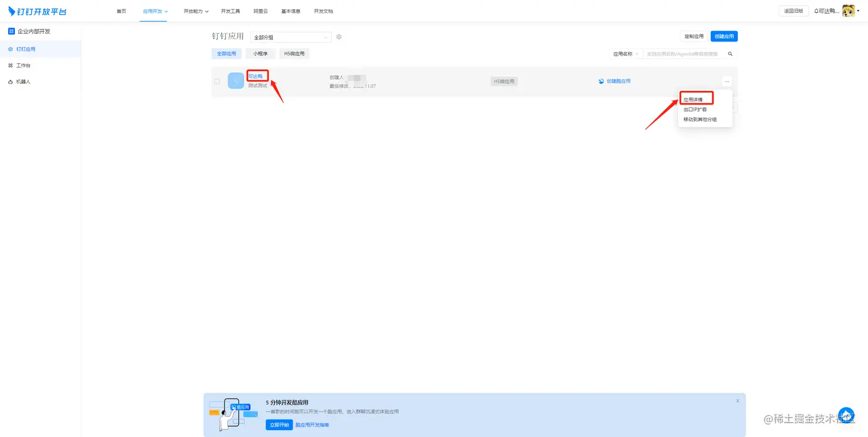868x437 pixels.
Task: Open 阿里云 in top navigation
Action: pos(261,11)
